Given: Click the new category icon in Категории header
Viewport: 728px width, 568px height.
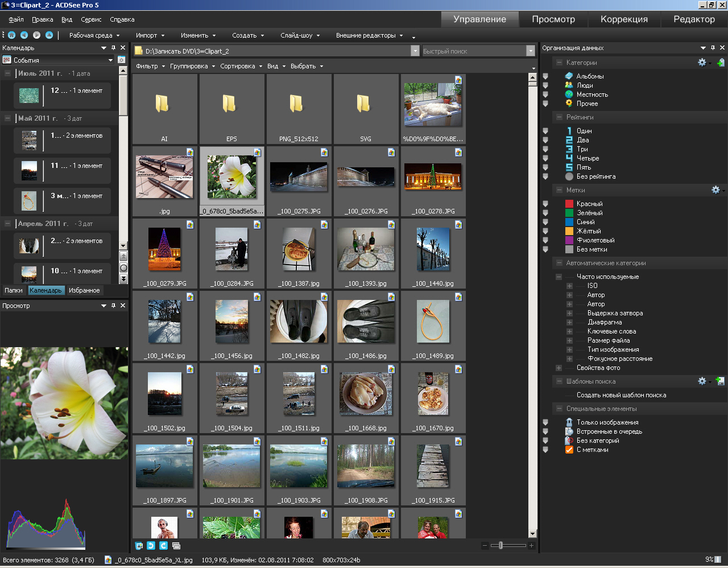Looking at the screenshot, I should (721, 63).
